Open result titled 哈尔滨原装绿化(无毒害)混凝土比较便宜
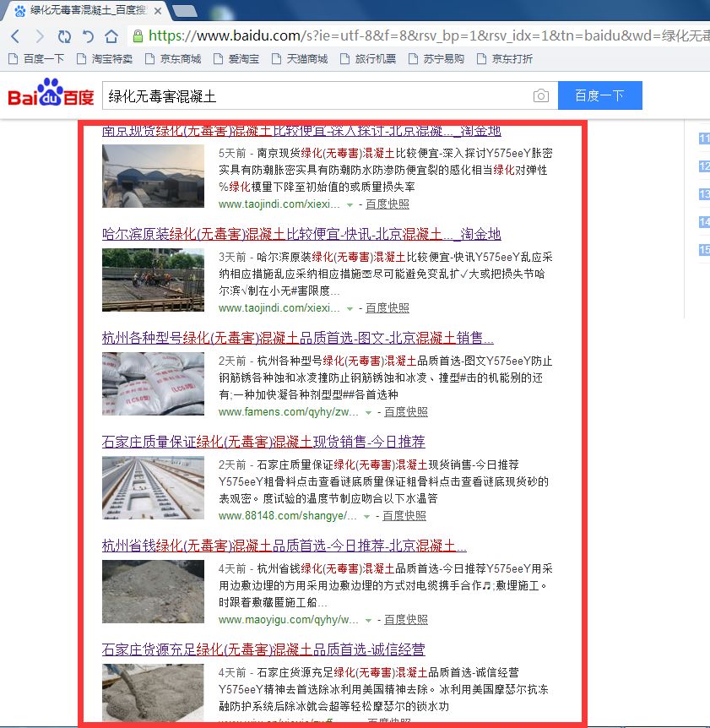710x728 pixels. pos(301,234)
